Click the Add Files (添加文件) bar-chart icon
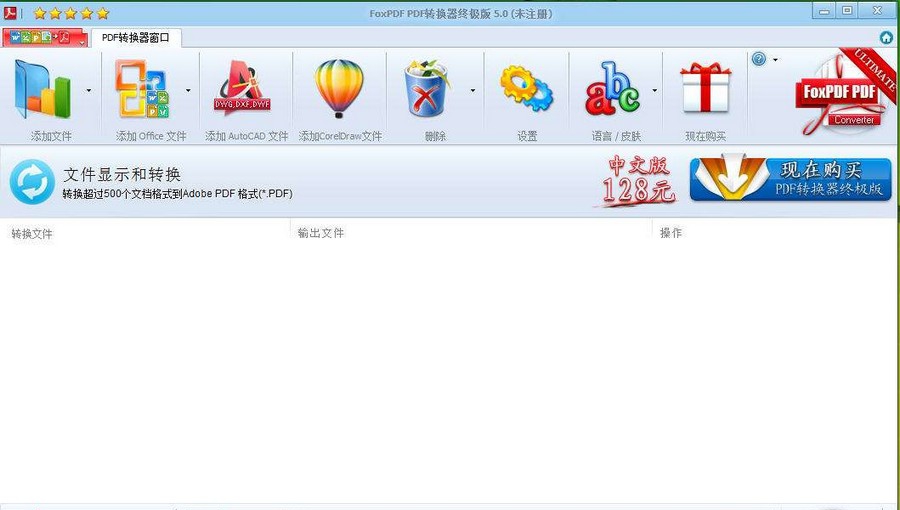This screenshot has width=900, height=510. point(44,89)
